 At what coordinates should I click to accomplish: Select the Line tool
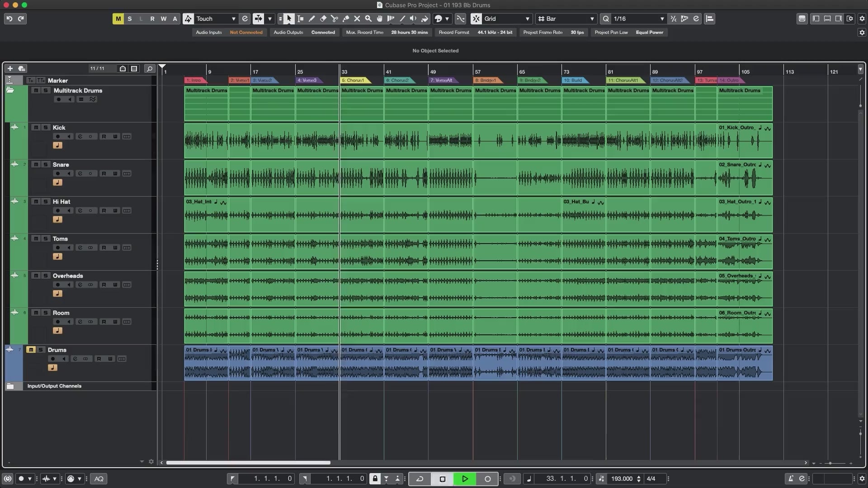point(402,19)
